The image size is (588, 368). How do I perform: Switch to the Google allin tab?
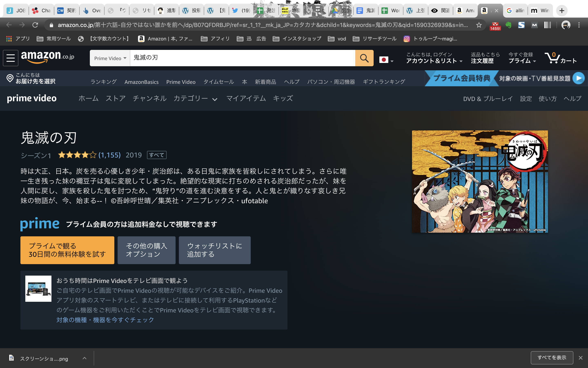pyautogui.click(x=515, y=10)
